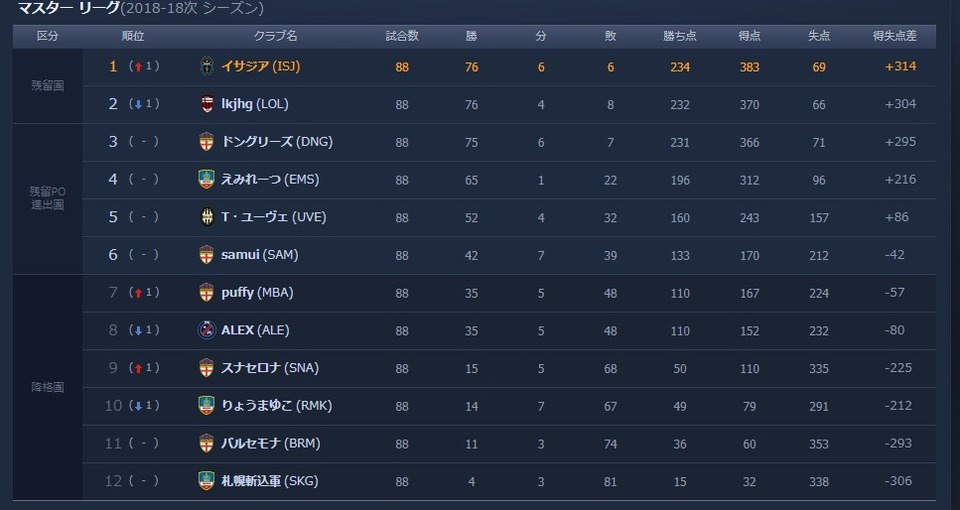Open the puffy (MBA) club page
Screen dimensions: 960x510
tap(257, 293)
